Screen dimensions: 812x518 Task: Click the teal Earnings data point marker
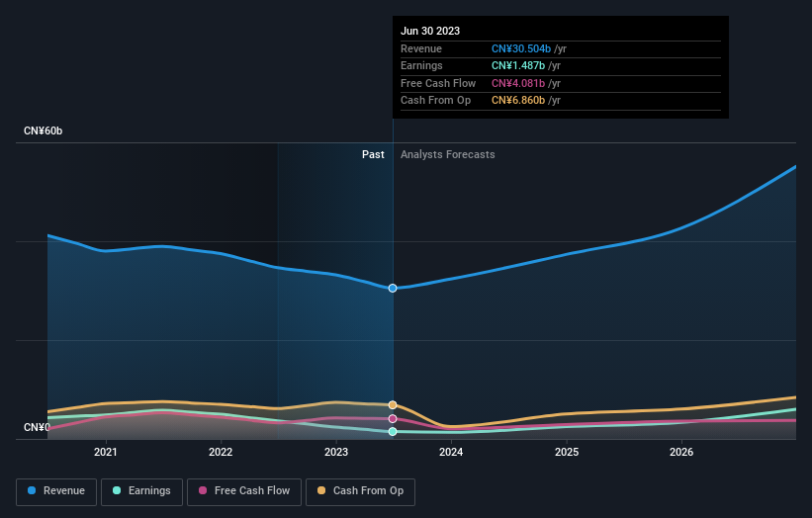coord(393,432)
